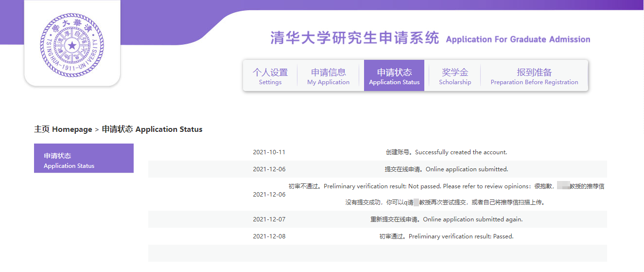This screenshot has height=272, width=644.
Task: Select the Application Status sidebar item
Action: [x=84, y=158]
